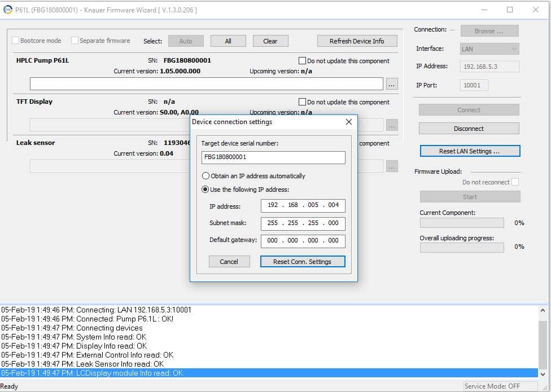Enable the Do not reconnect checkbox
Image resolution: width=551 pixels, height=392 pixels.
515,182
